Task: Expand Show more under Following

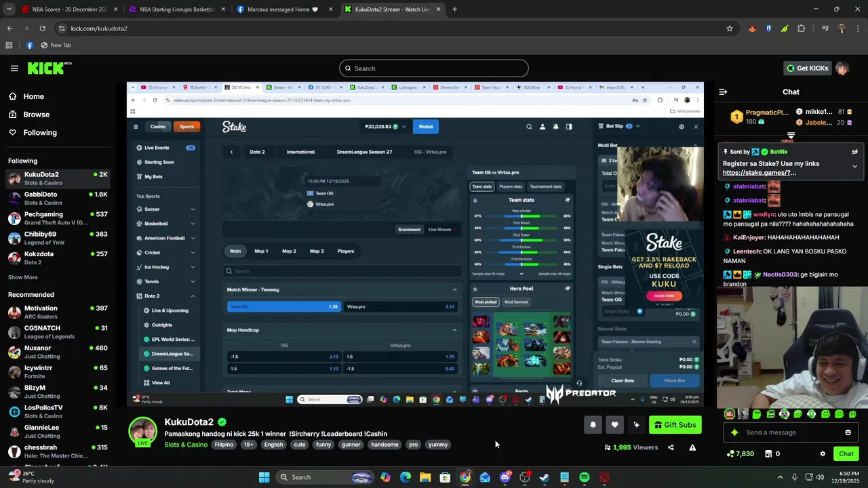Action: click(23, 277)
